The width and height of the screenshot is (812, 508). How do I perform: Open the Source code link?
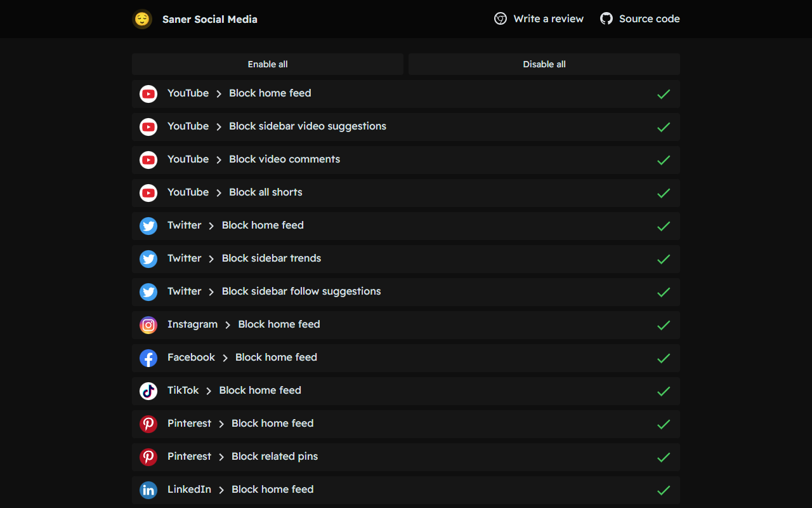640,19
